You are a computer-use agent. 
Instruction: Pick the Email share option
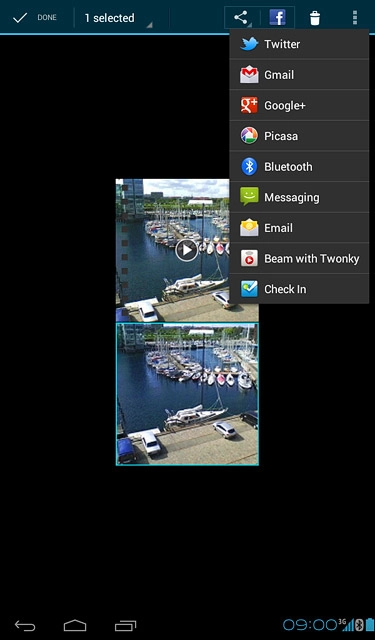pyautogui.click(x=300, y=228)
